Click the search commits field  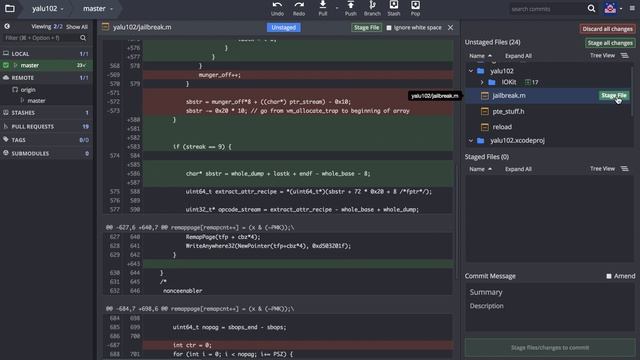(547, 9)
